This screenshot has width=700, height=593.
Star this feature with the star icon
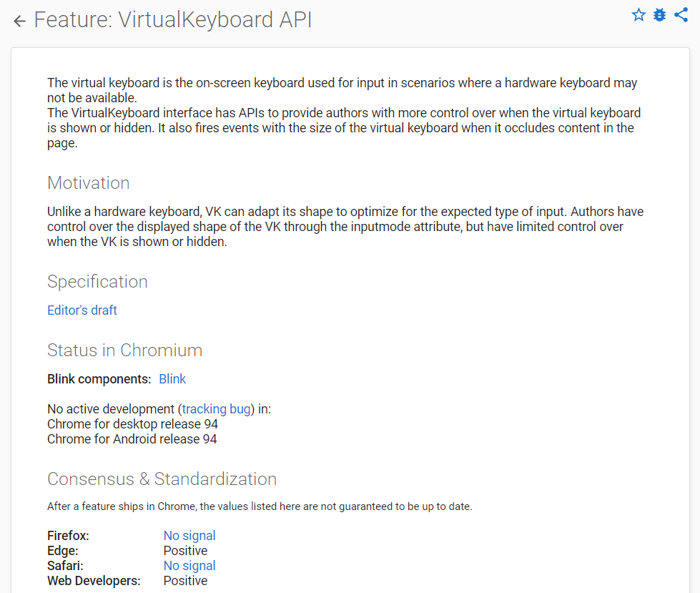(x=639, y=15)
